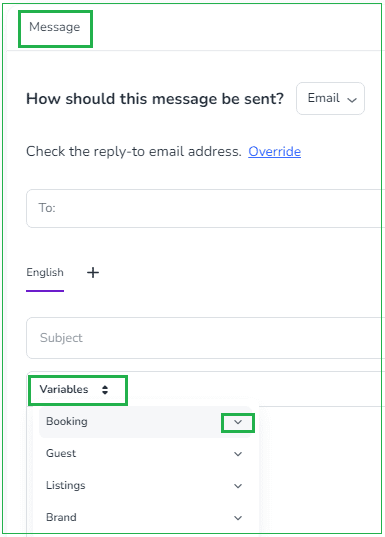
Task: Click the Override link
Action: pos(274,151)
